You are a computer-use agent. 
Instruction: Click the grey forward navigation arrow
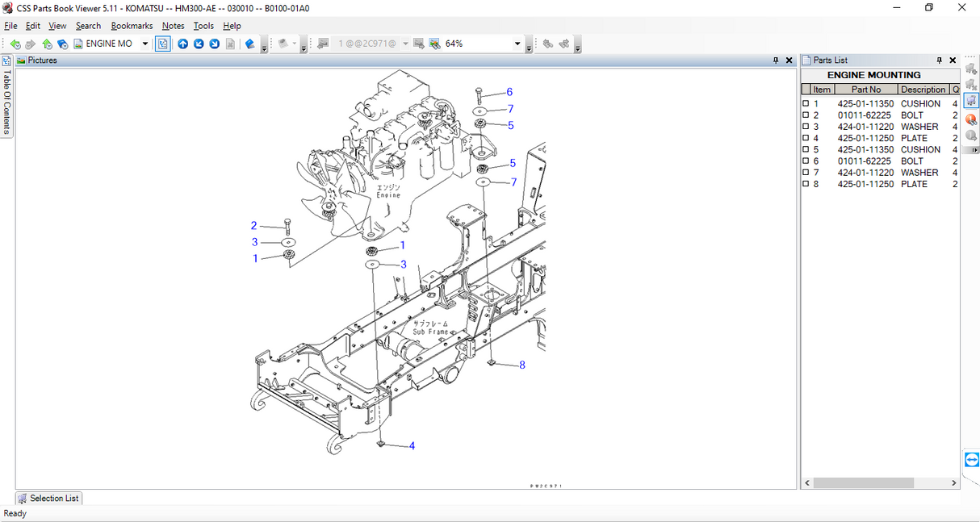point(31,44)
